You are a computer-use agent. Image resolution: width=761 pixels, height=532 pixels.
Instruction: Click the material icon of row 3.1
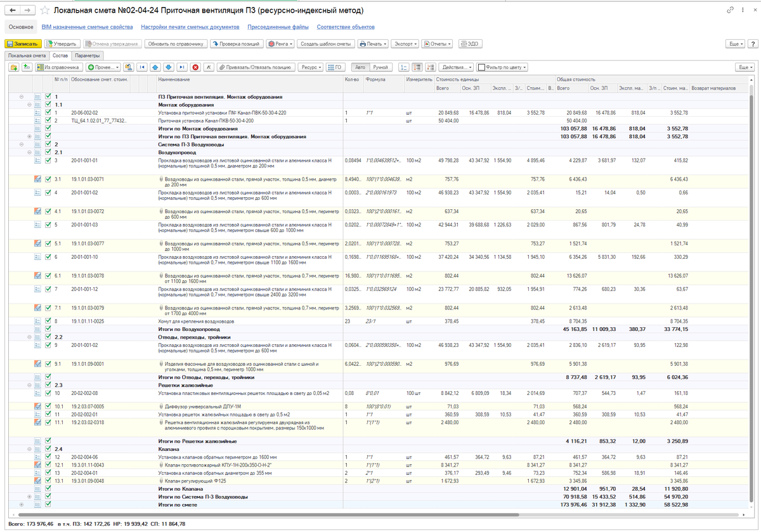(37, 179)
